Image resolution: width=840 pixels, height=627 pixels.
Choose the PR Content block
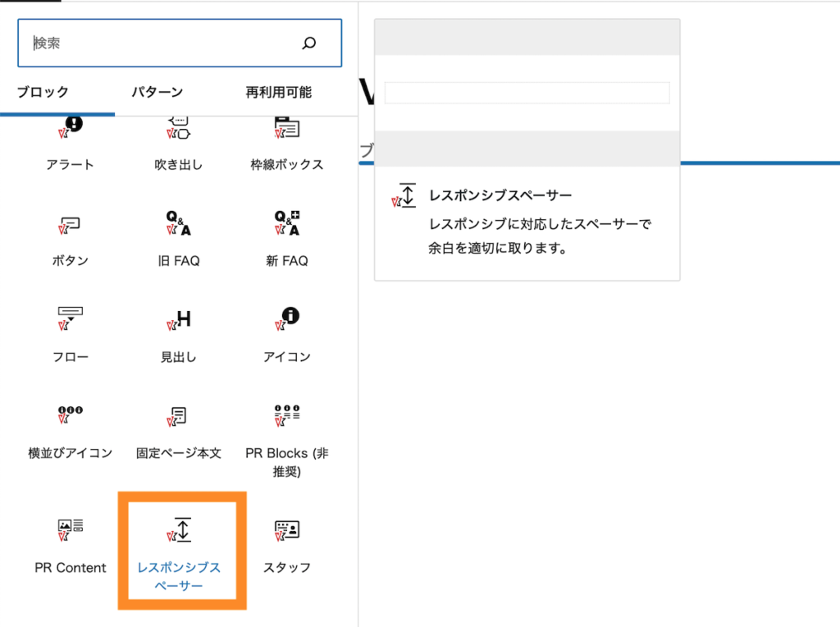[x=71, y=546]
